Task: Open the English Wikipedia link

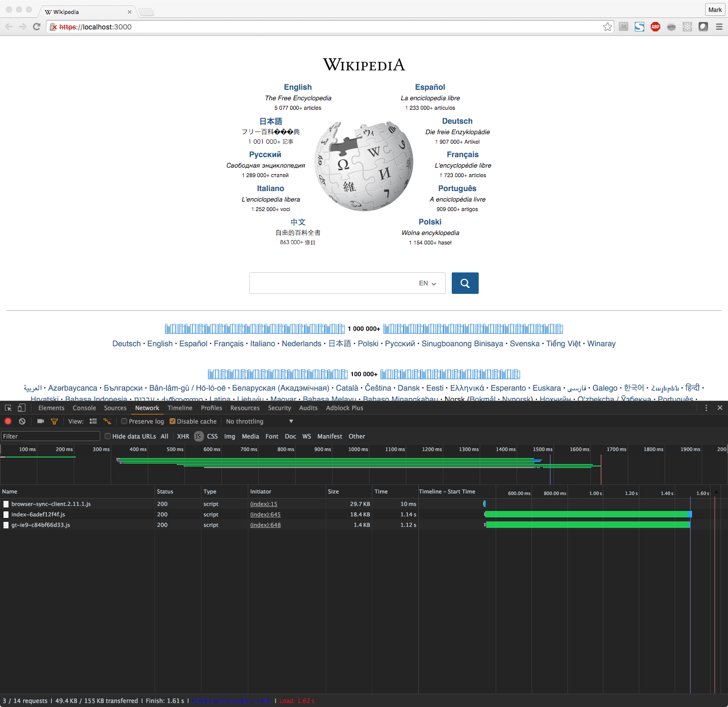Action: pyautogui.click(x=298, y=87)
